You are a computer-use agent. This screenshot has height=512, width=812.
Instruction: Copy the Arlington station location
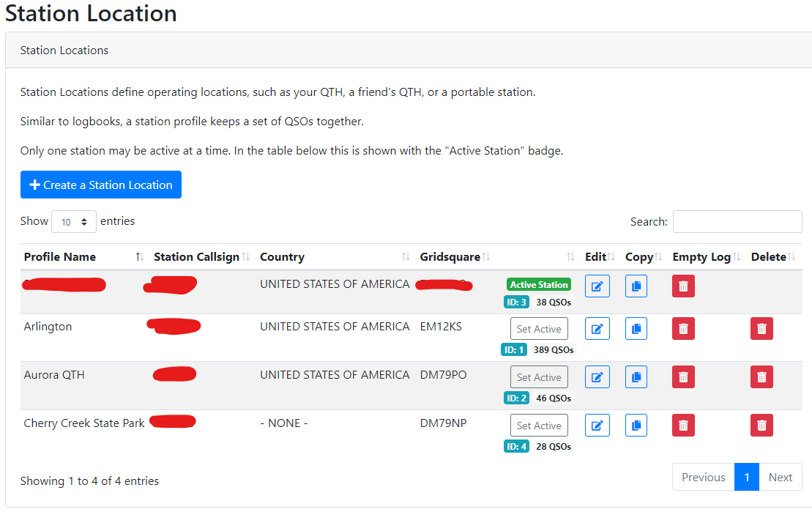click(636, 328)
